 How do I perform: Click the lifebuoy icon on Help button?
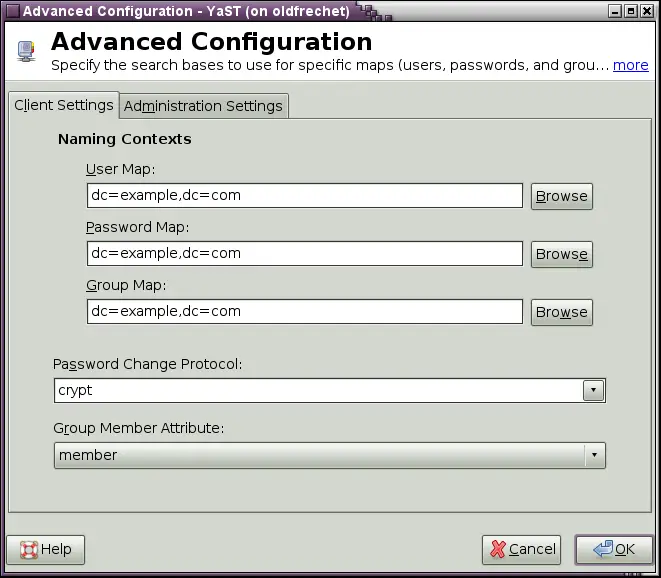point(28,549)
